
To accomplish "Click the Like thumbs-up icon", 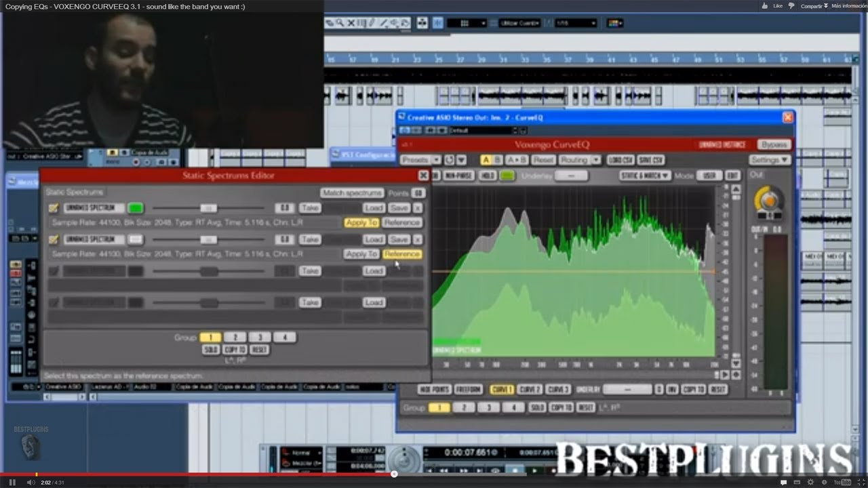I will [x=766, y=5].
